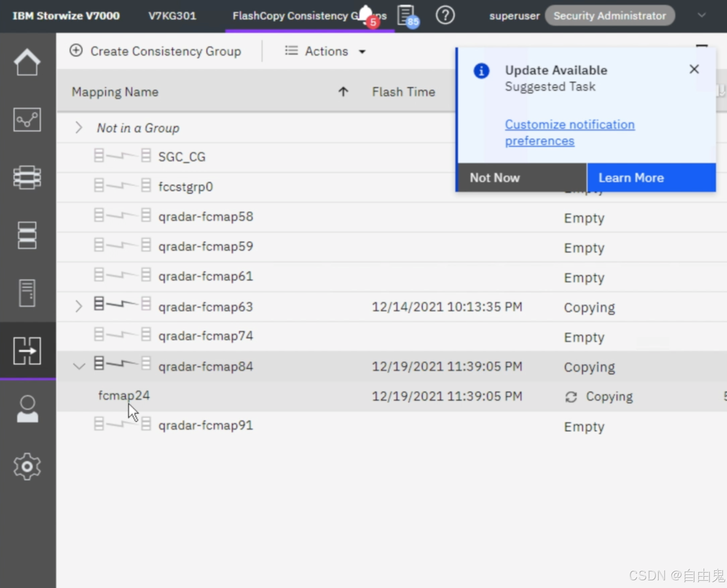Click the Not in a Group label
727x588 pixels.
pos(138,128)
